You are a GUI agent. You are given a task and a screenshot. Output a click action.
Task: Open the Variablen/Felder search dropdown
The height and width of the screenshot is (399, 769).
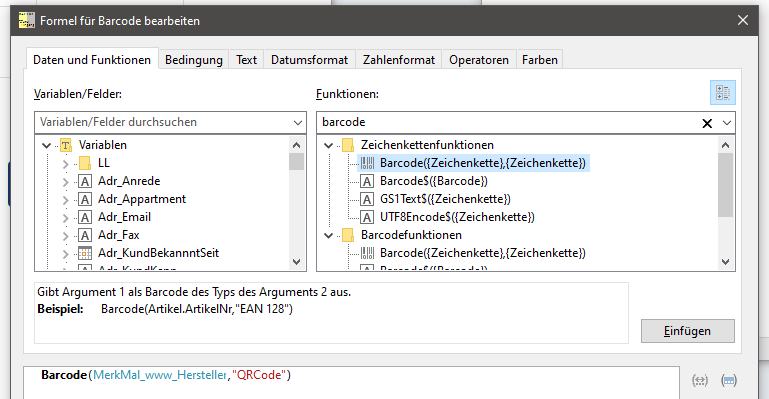298,123
